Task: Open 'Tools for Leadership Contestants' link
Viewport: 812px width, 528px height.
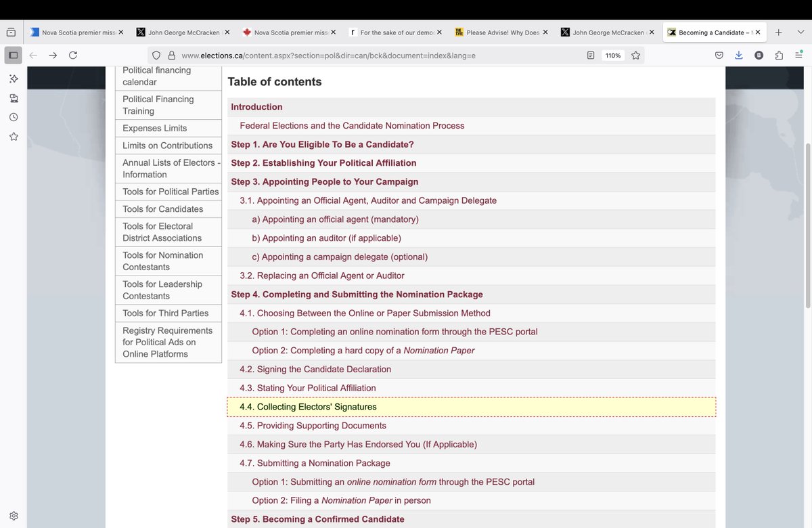Action: tap(162, 290)
